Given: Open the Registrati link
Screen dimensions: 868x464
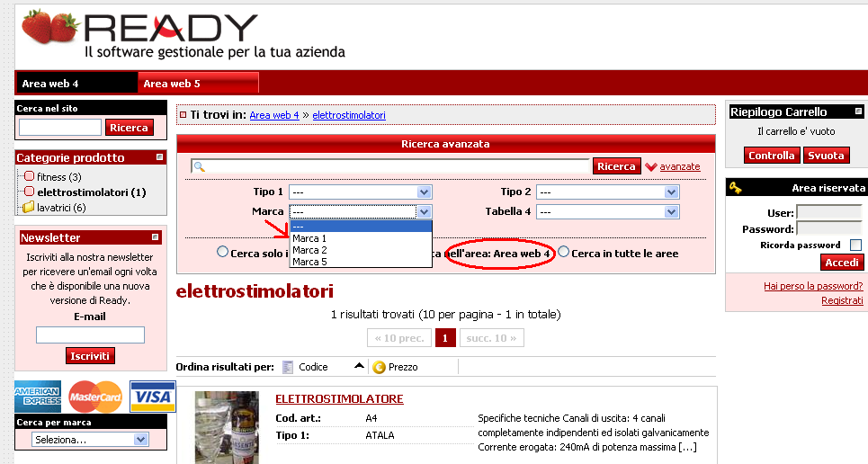Looking at the screenshot, I should (x=842, y=300).
